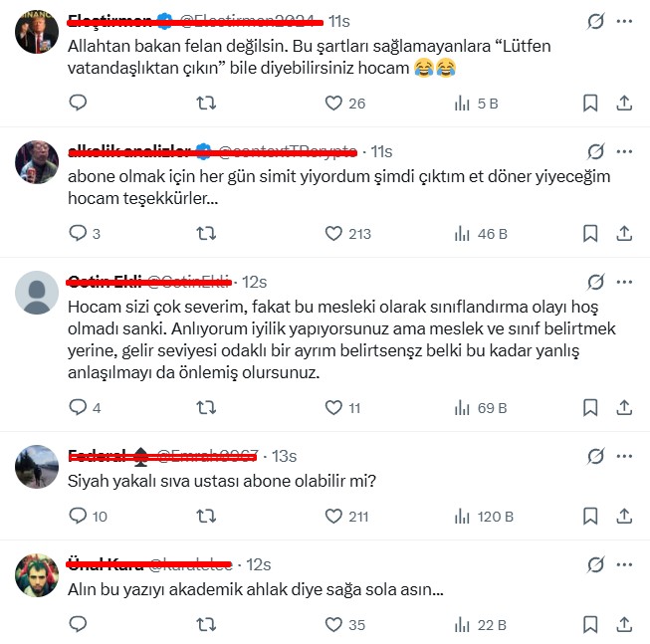Repost the 'Siyah yakalı sıva ustası' reply
The width and height of the screenshot is (650, 644).
(206, 517)
